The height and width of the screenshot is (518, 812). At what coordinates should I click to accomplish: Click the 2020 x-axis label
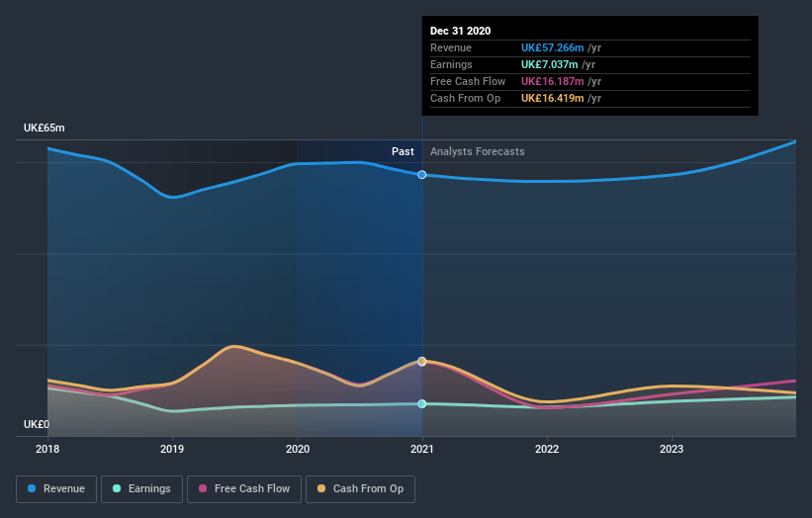click(298, 449)
